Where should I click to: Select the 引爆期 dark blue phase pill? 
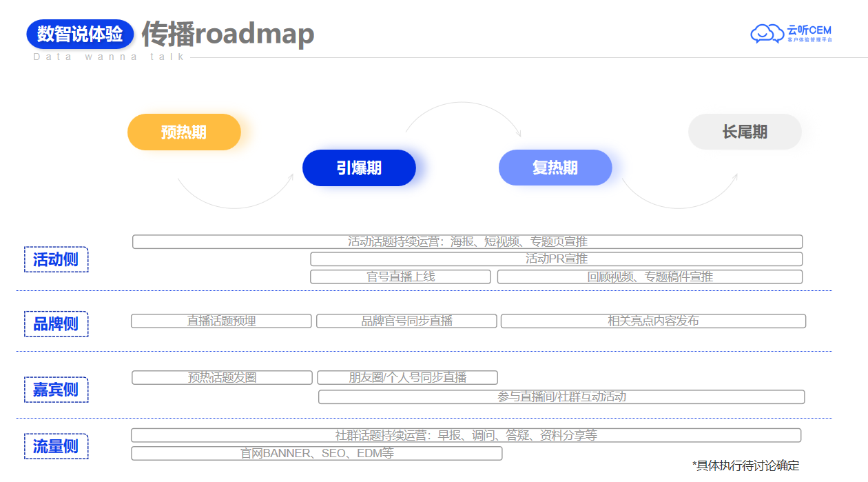coord(359,168)
